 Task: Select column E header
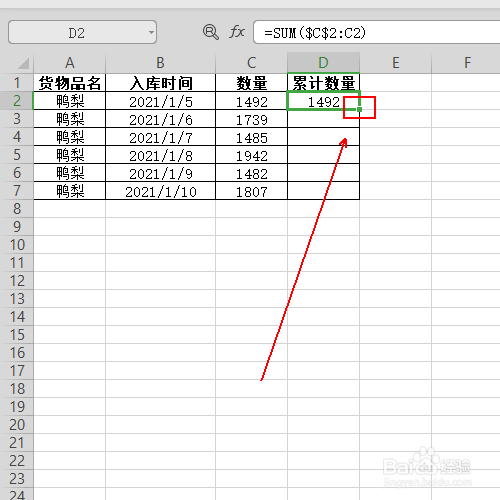click(x=396, y=63)
